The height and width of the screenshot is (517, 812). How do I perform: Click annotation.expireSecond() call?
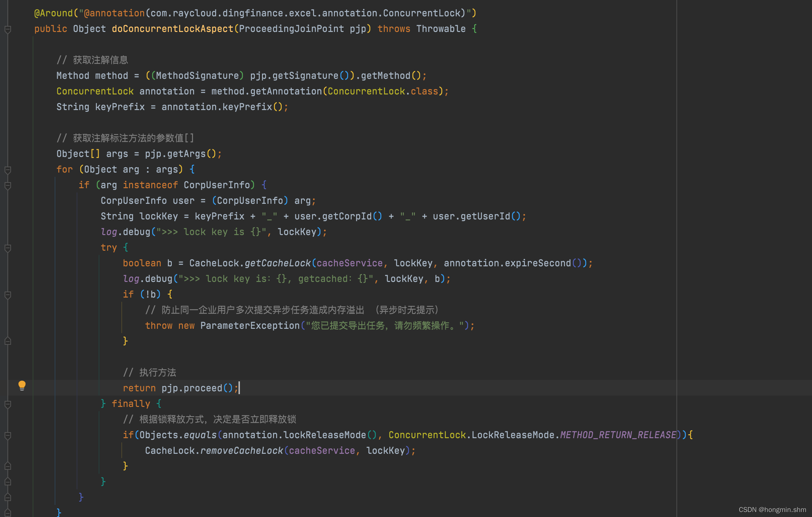[x=513, y=263]
